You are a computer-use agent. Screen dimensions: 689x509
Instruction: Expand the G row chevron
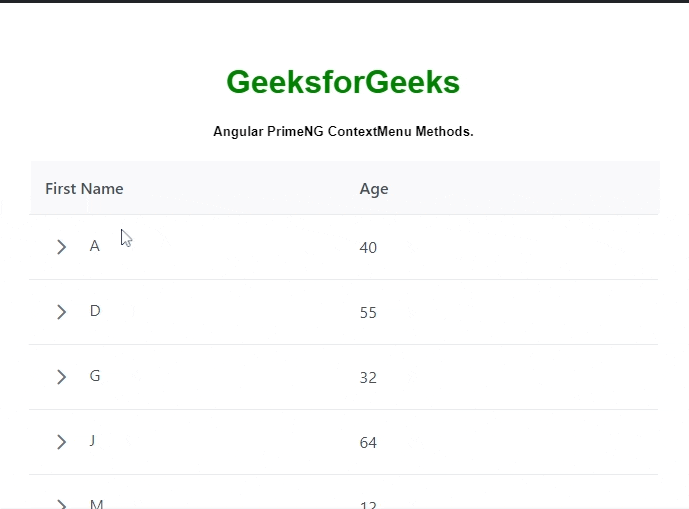pyautogui.click(x=61, y=377)
